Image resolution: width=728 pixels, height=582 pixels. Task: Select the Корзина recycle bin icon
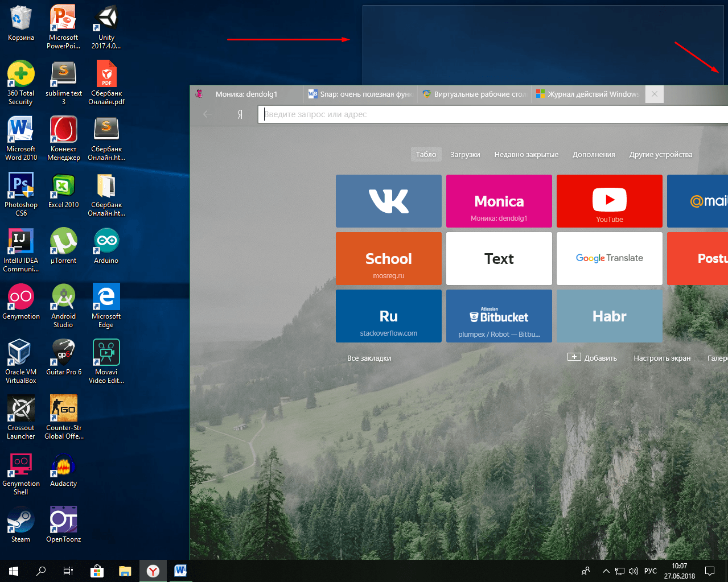[21, 24]
